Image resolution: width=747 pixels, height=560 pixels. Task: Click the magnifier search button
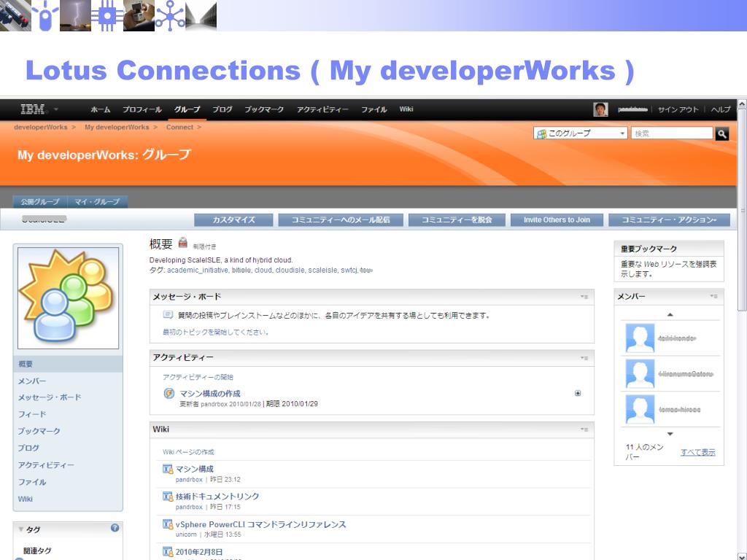pyautogui.click(x=722, y=134)
